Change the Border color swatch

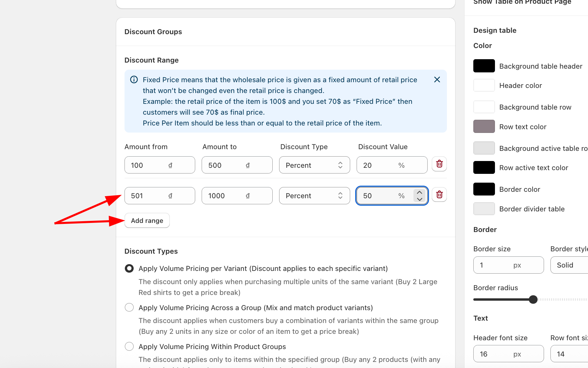coord(484,189)
